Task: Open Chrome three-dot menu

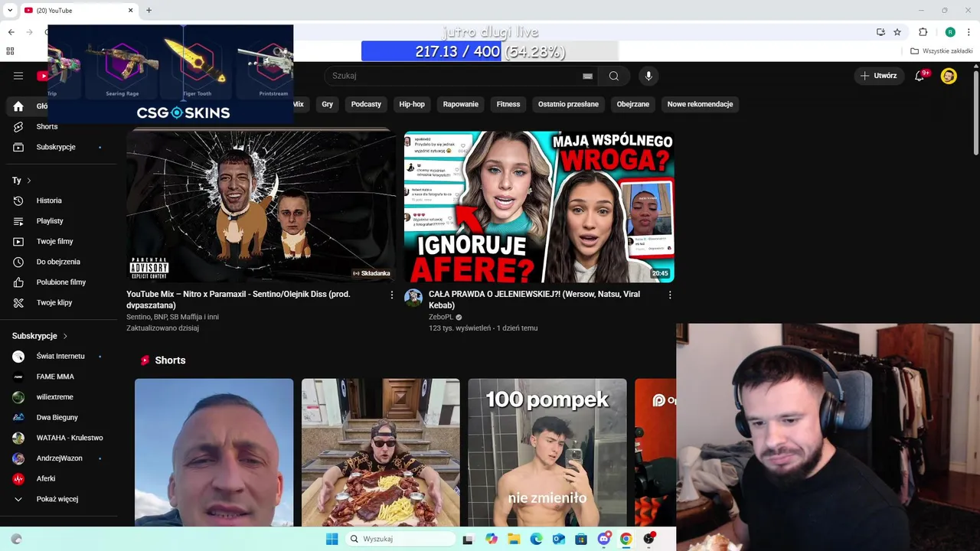Action: click(x=970, y=32)
